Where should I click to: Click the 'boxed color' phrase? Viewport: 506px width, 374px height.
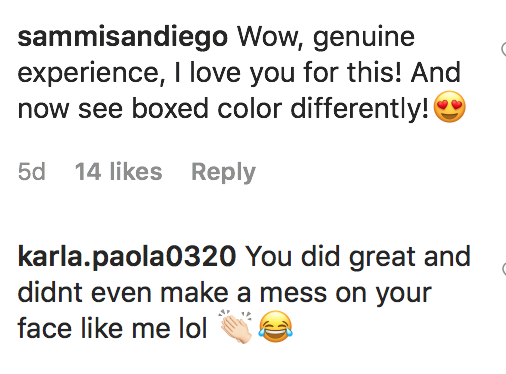tap(207, 108)
